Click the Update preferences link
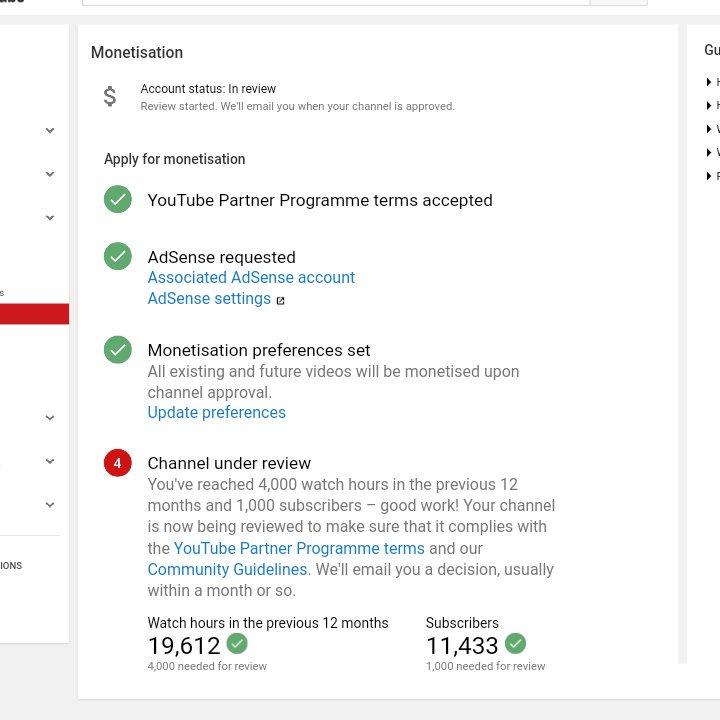Image resolution: width=720 pixels, height=720 pixels. pos(216,412)
